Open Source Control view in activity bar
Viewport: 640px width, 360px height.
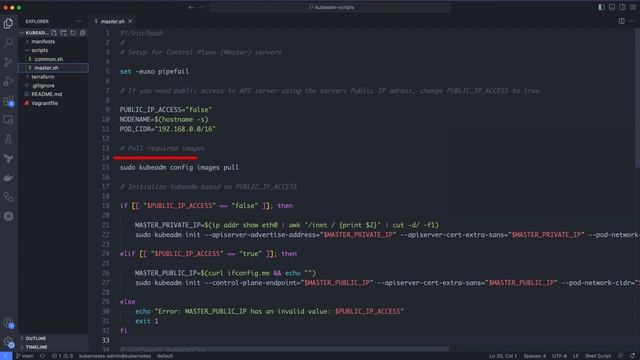point(8,62)
